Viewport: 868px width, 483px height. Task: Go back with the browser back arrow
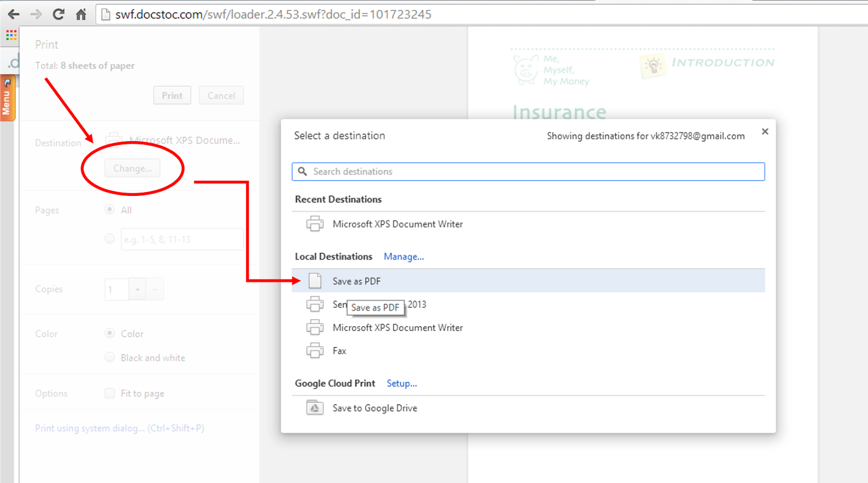14,15
